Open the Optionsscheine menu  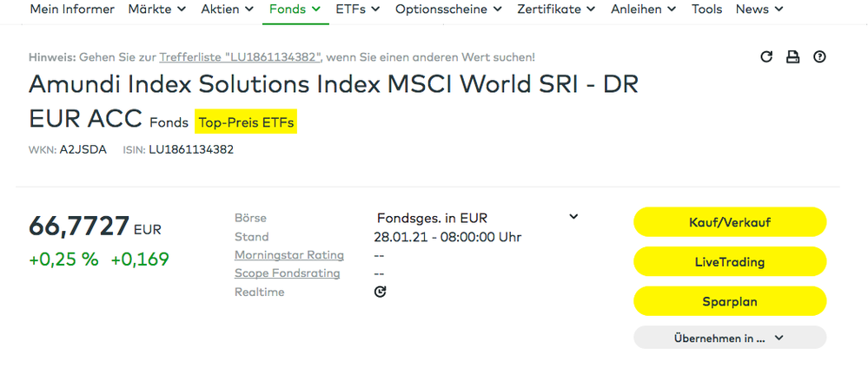[x=447, y=10]
